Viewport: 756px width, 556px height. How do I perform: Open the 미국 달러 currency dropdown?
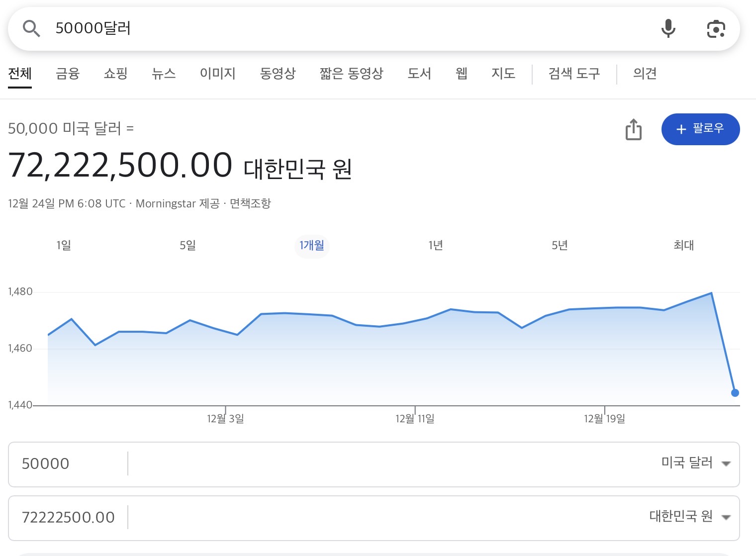click(x=695, y=463)
